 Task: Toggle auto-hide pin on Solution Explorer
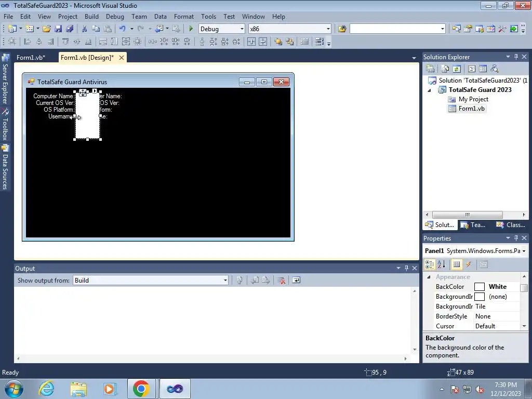(x=516, y=57)
